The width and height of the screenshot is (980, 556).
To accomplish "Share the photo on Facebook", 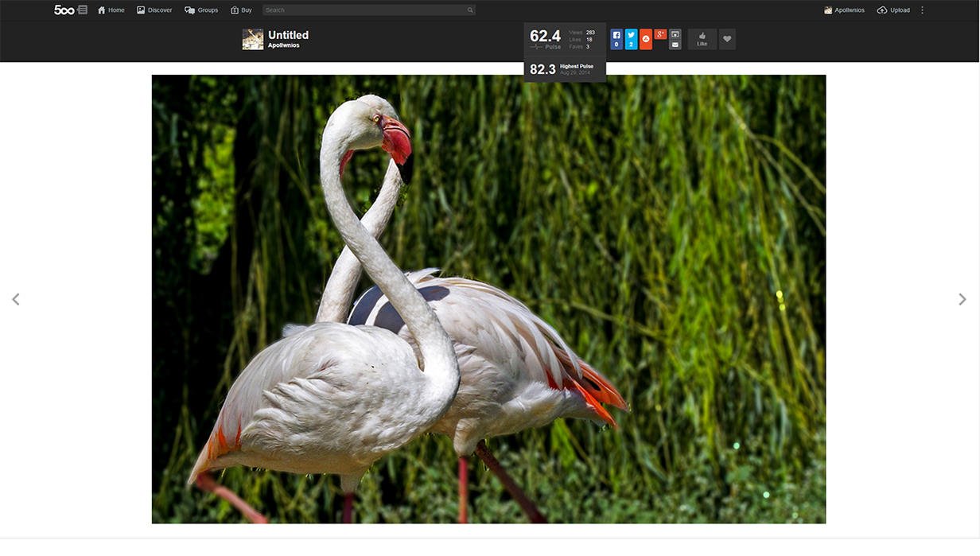I will [x=616, y=39].
